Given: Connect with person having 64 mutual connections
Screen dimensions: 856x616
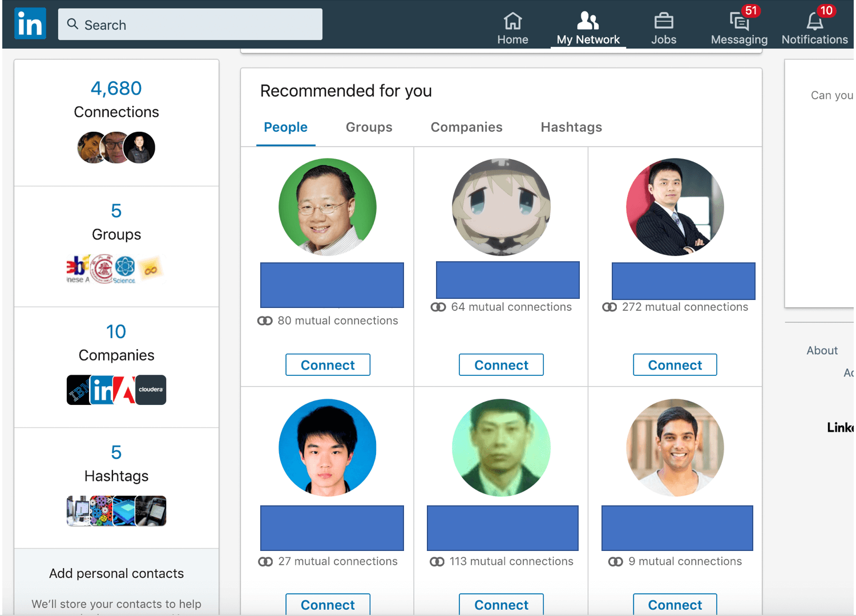Looking at the screenshot, I should [x=501, y=365].
